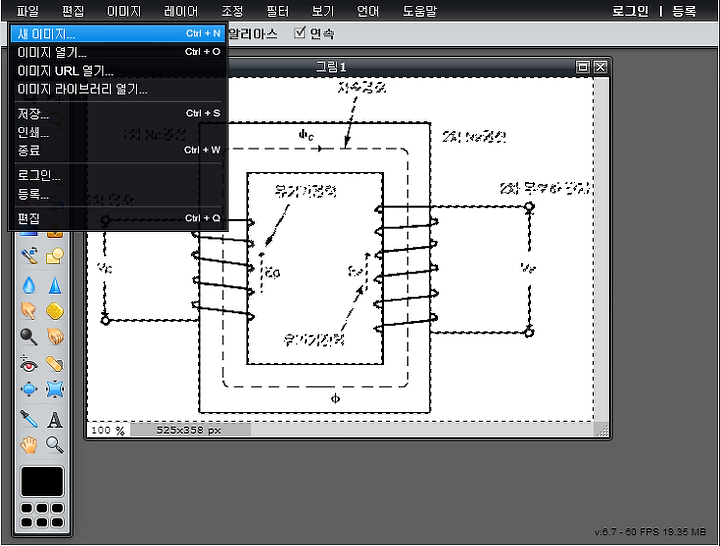Select the Dodge tool
Screen dimensions: 720x546
pyautogui.click(x=28, y=337)
